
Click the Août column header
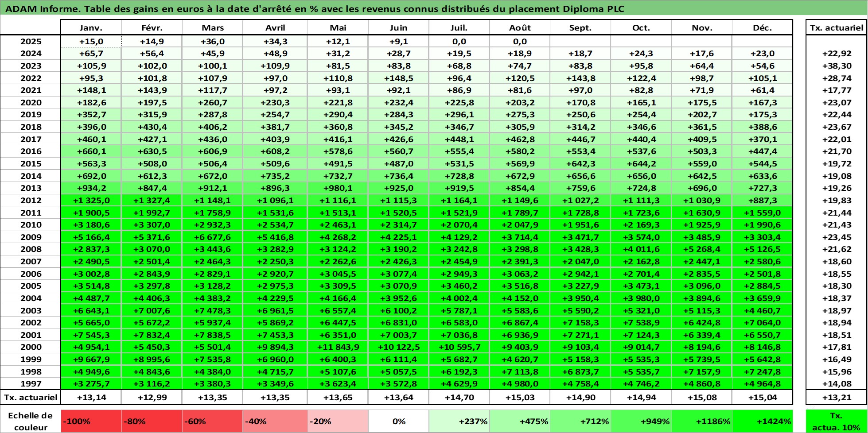(x=520, y=27)
